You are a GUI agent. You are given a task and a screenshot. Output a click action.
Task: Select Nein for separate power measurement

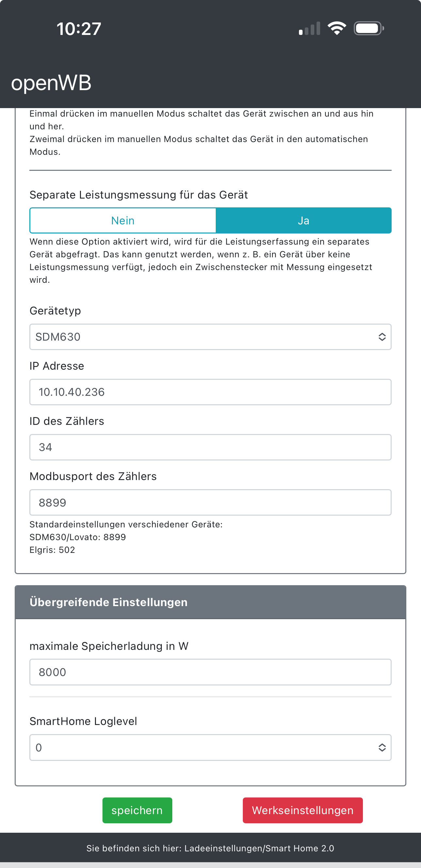[x=123, y=221]
